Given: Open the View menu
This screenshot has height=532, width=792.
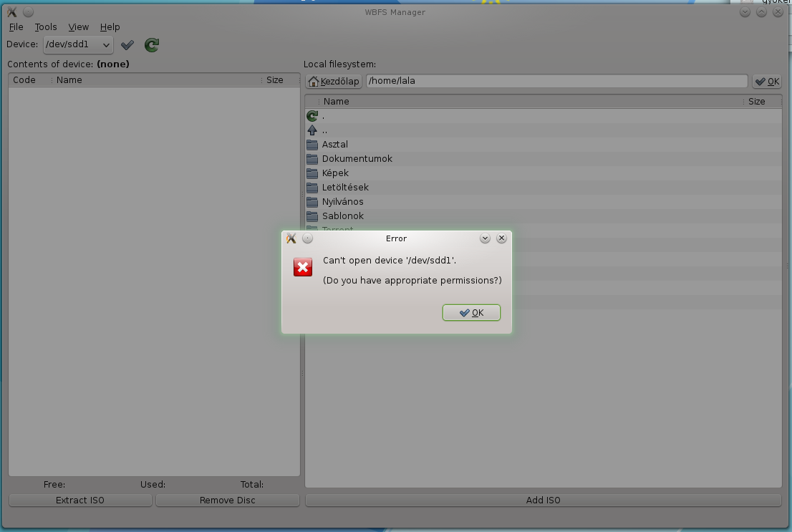Looking at the screenshot, I should [x=78, y=27].
